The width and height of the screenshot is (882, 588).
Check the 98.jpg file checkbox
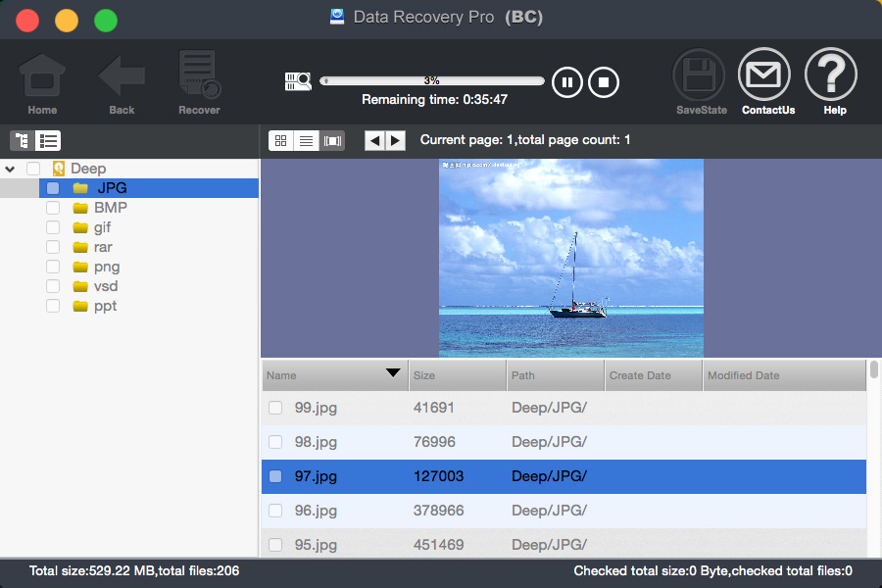pyautogui.click(x=275, y=442)
